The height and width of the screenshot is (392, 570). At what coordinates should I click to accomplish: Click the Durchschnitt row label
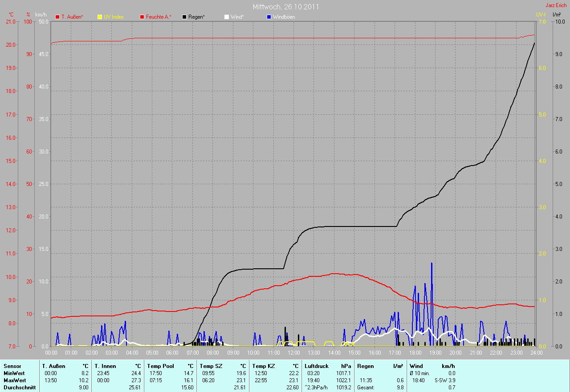point(18,388)
